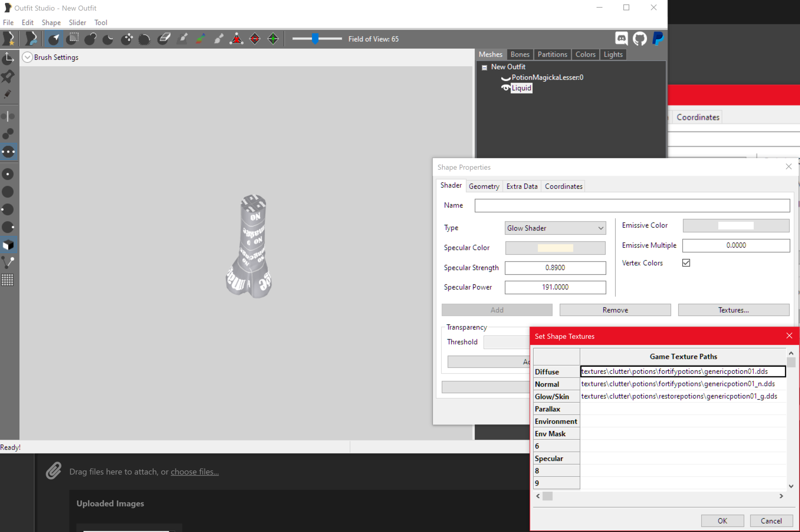The width and height of the screenshot is (800, 532).
Task: Pick the Collapse Vertex tool with red X
Action: (237, 39)
